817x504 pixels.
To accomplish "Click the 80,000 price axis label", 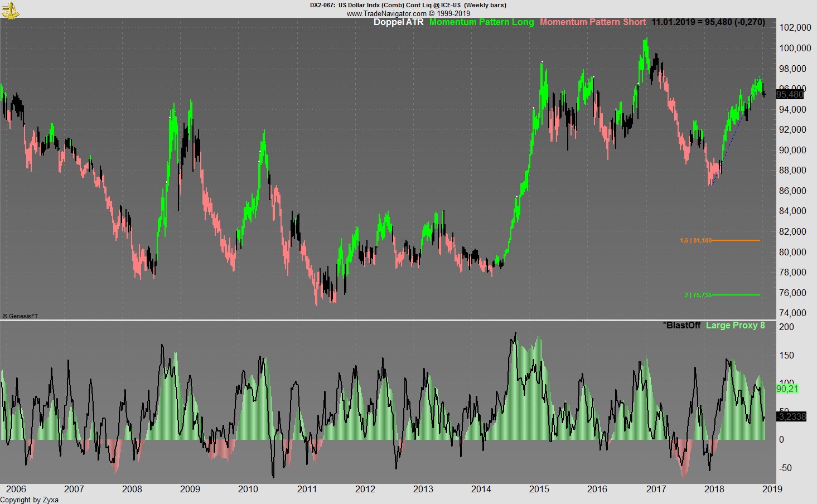I will [x=792, y=252].
